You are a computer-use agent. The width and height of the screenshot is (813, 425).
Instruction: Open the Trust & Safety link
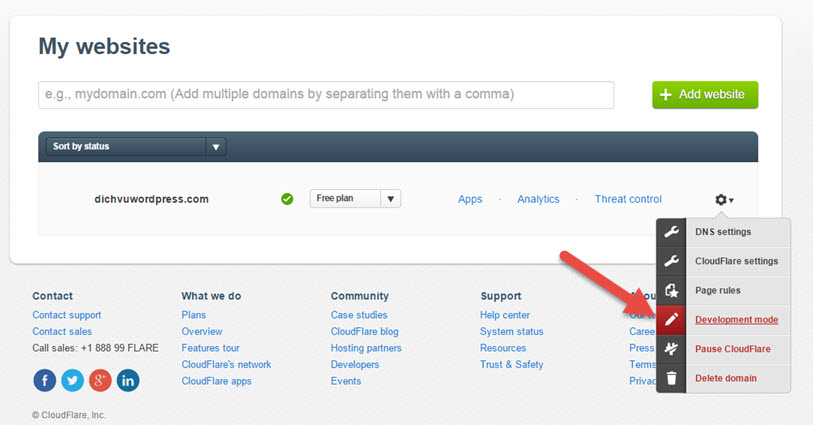pyautogui.click(x=512, y=364)
